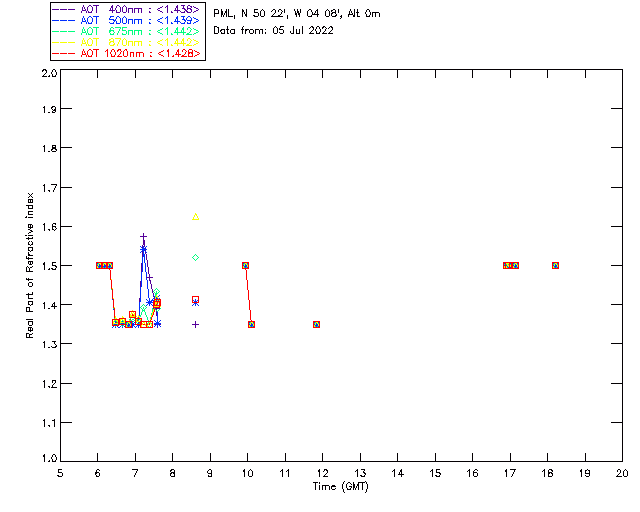Select the AOT 675nm legend entry
This screenshot has height=512, width=640.
pyautogui.click(x=126, y=31)
